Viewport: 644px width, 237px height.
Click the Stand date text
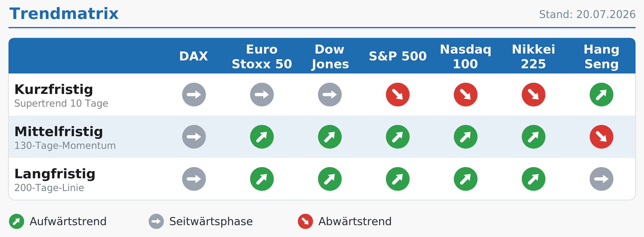click(587, 14)
